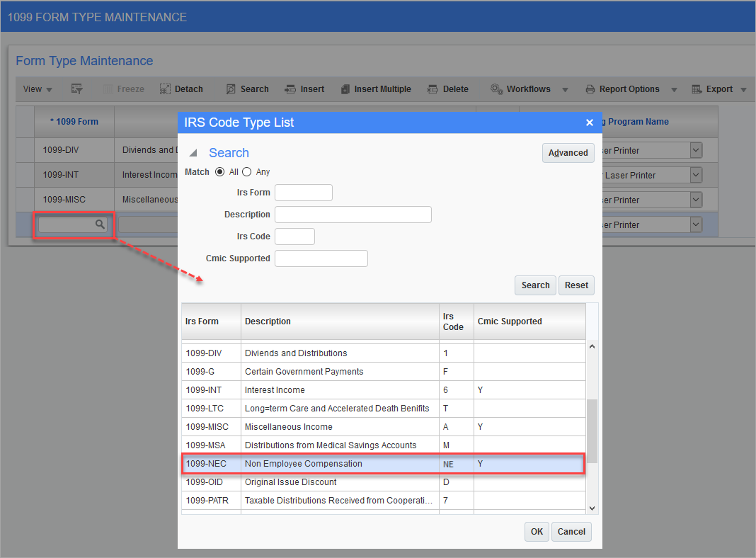756x558 pixels.
Task: Click the Detach toolbar icon
Action: [165, 89]
